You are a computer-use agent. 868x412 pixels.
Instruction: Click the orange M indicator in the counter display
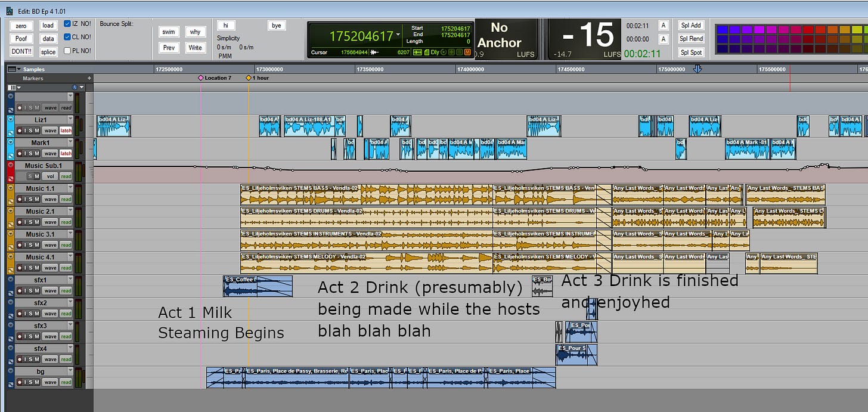point(467,52)
